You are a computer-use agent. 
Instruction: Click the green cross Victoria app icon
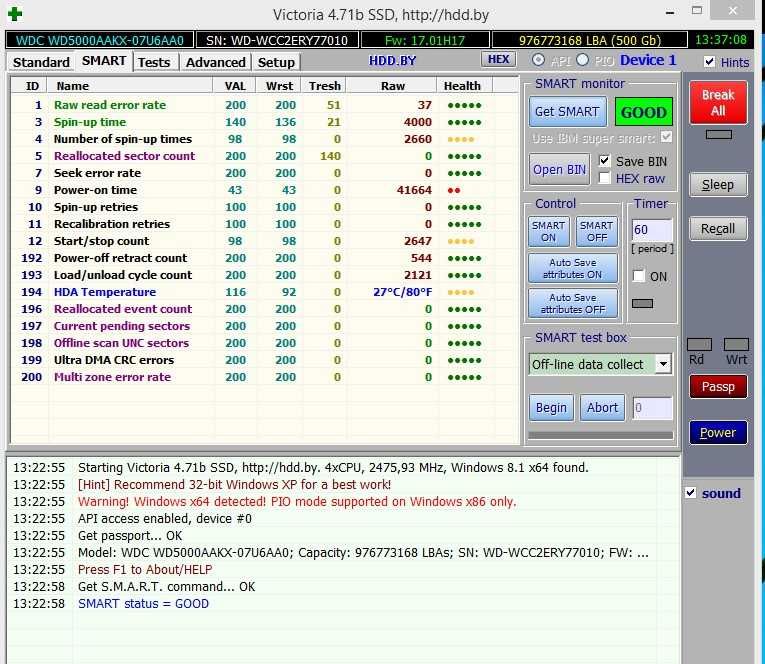tap(15, 14)
